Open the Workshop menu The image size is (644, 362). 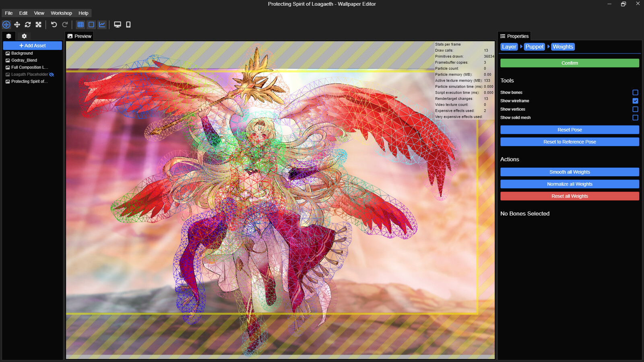tap(61, 13)
